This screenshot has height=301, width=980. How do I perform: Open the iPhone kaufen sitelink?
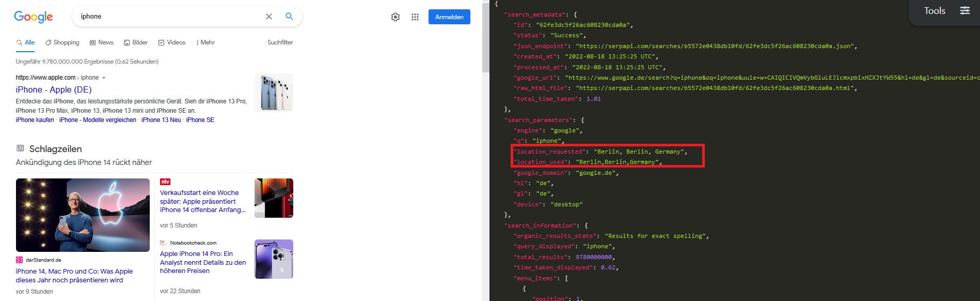[x=35, y=120]
